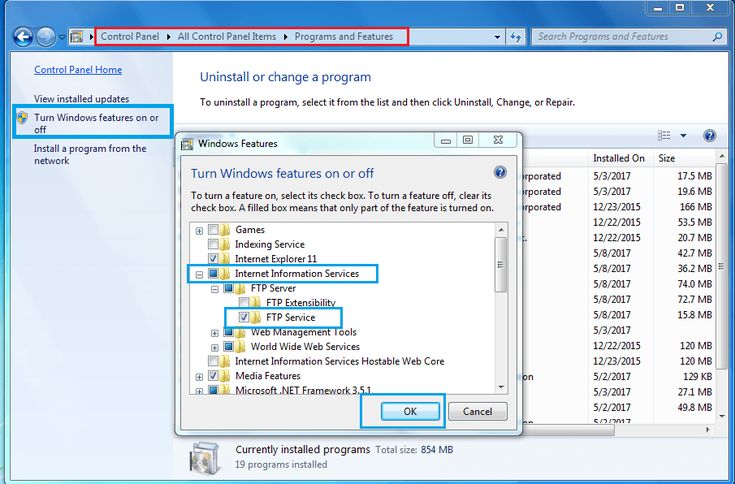Screen dimensions: 735x484
Task: Click the program list vertical scrollbar thumb
Action: tap(722, 267)
